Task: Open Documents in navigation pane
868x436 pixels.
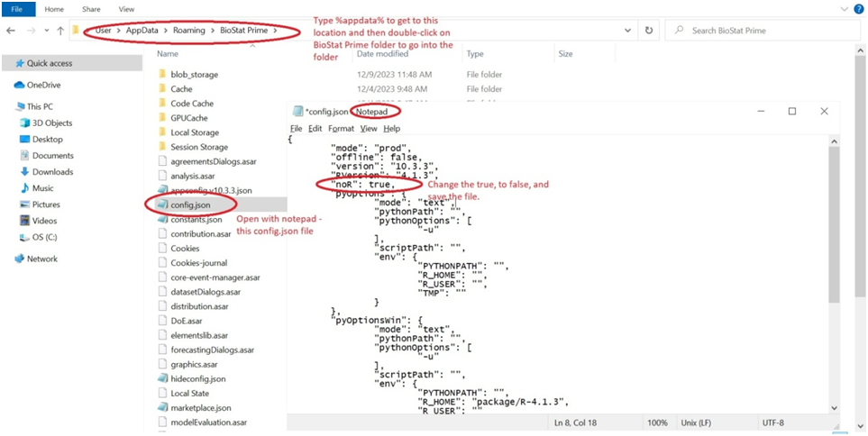Action: [x=52, y=156]
